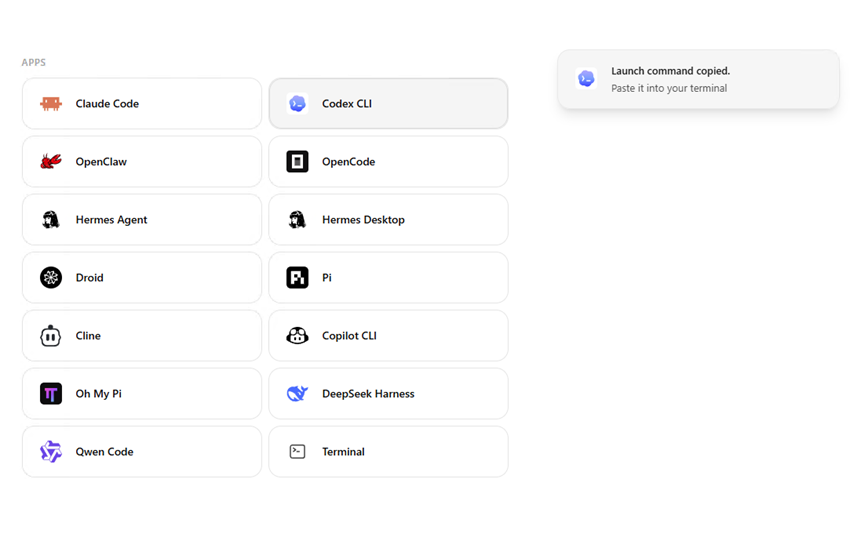Click the APPS section heading
The height and width of the screenshot is (537, 850).
[34, 62]
